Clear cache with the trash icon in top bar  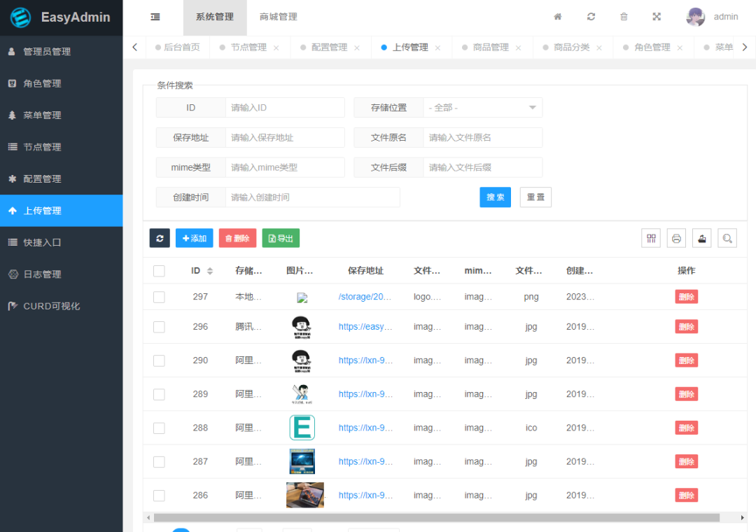tap(624, 15)
